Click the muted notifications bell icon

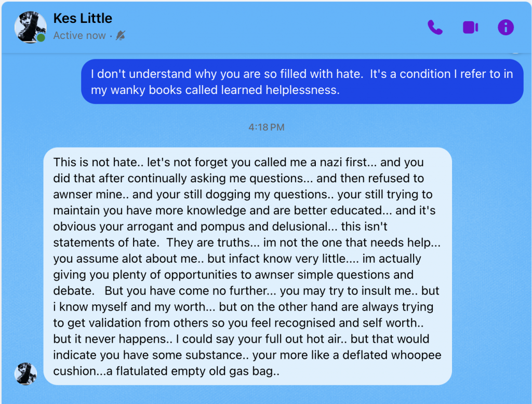point(121,36)
